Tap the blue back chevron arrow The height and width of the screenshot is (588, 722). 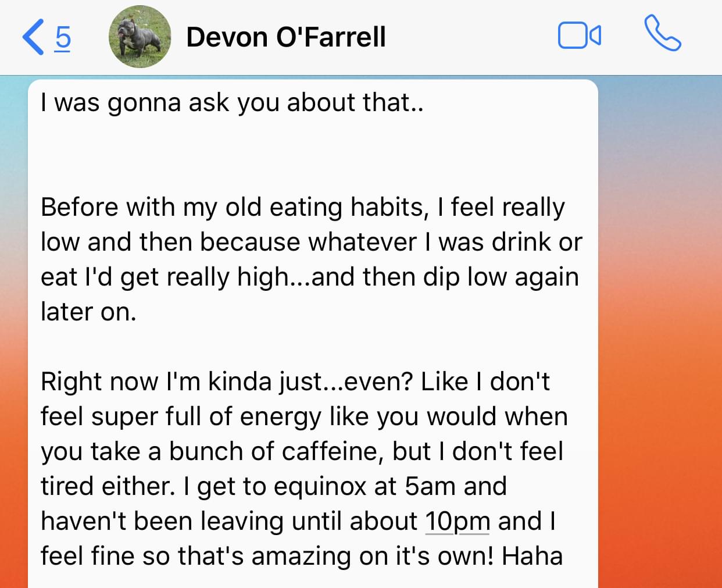(33, 37)
